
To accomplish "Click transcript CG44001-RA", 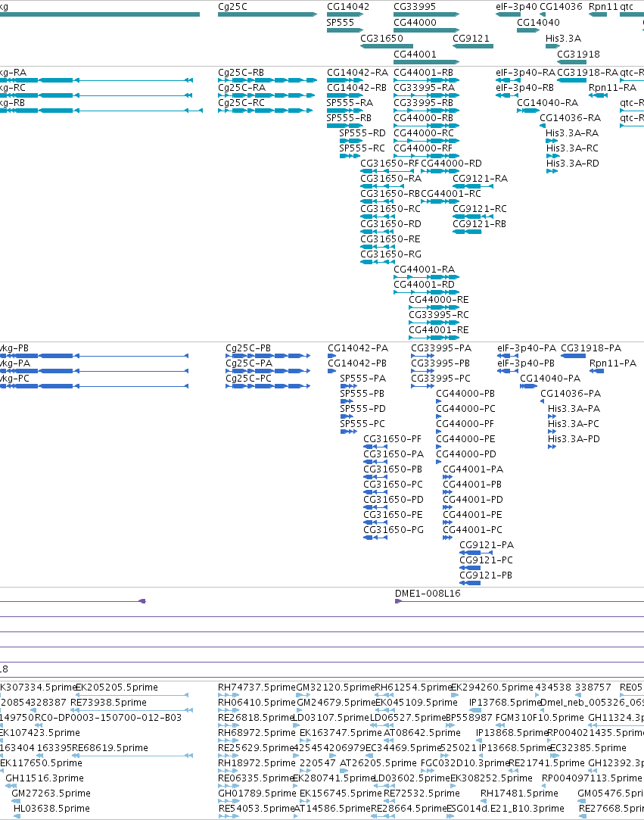I will [x=427, y=277].
